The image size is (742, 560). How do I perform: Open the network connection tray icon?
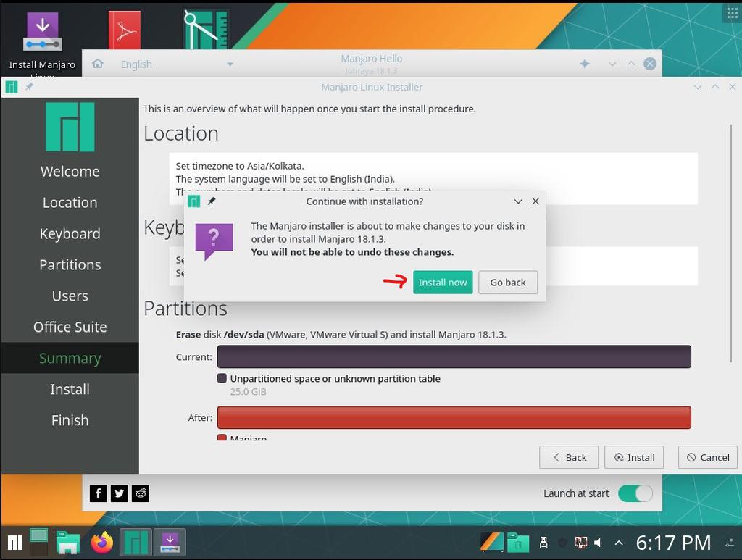(x=581, y=543)
